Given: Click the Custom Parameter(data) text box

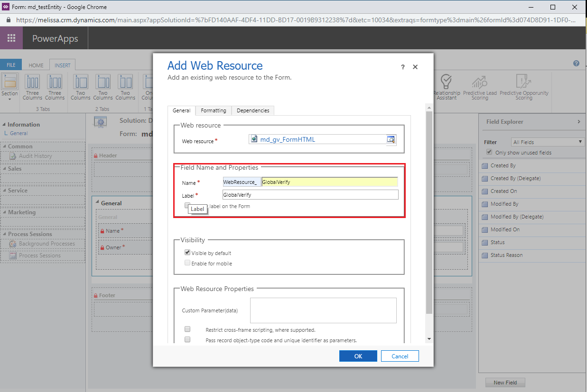Looking at the screenshot, I should (323, 310).
